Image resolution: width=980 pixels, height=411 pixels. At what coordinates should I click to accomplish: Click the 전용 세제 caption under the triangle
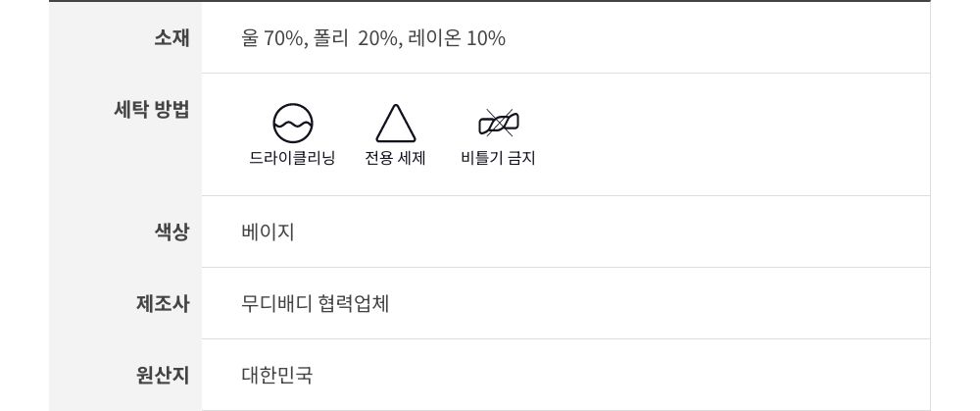point(395,158)
